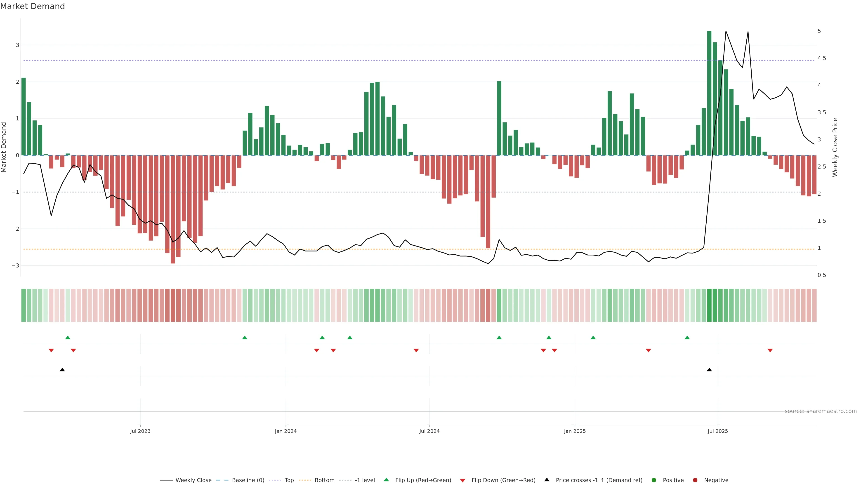Click last red flip-down marker
This screenshot has width=868, height=488.
click(x=770, y=351)
